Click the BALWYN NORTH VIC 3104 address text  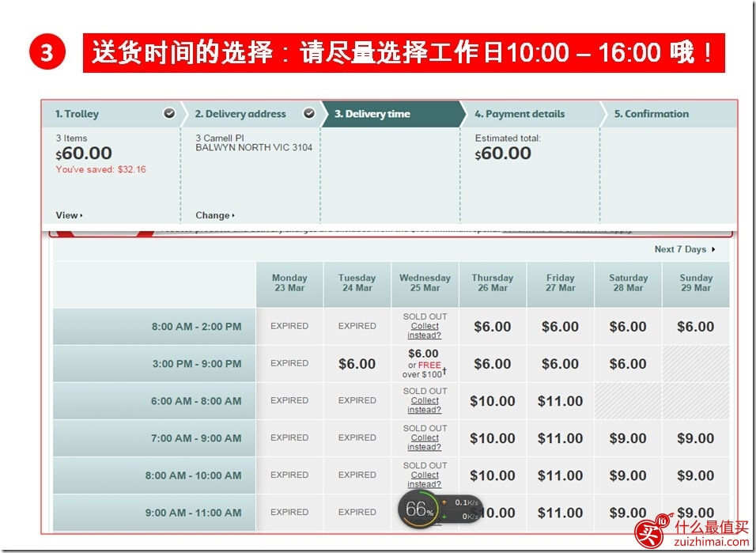[254, 148]
